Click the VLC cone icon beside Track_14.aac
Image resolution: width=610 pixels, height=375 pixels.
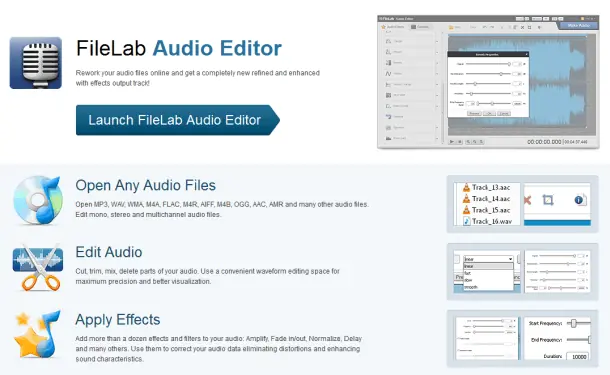pyautogui.click(x=466, y=199)
